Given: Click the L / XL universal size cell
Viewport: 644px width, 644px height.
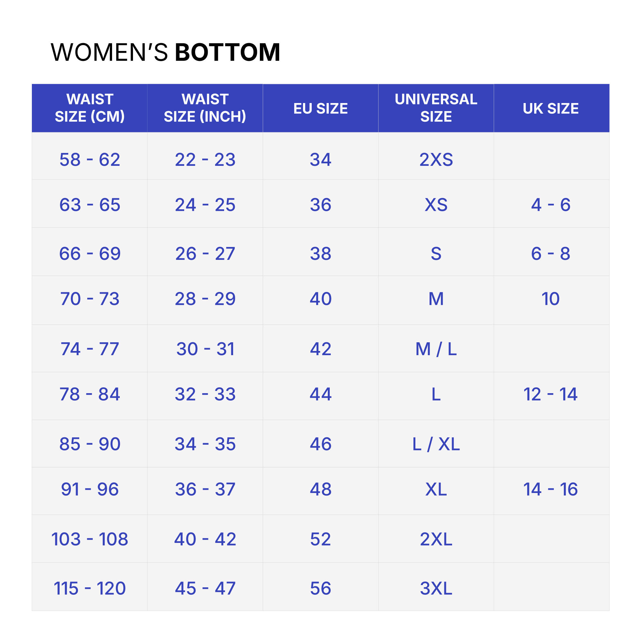Looking at the screenshot, I should (436, 444).
